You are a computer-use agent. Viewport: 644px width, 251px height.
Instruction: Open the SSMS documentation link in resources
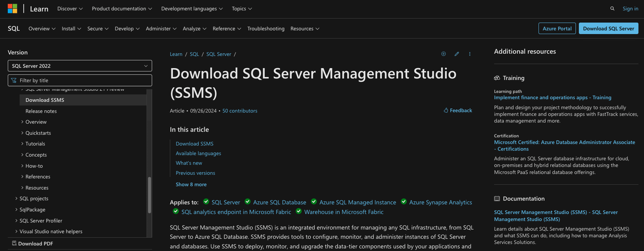556,216
